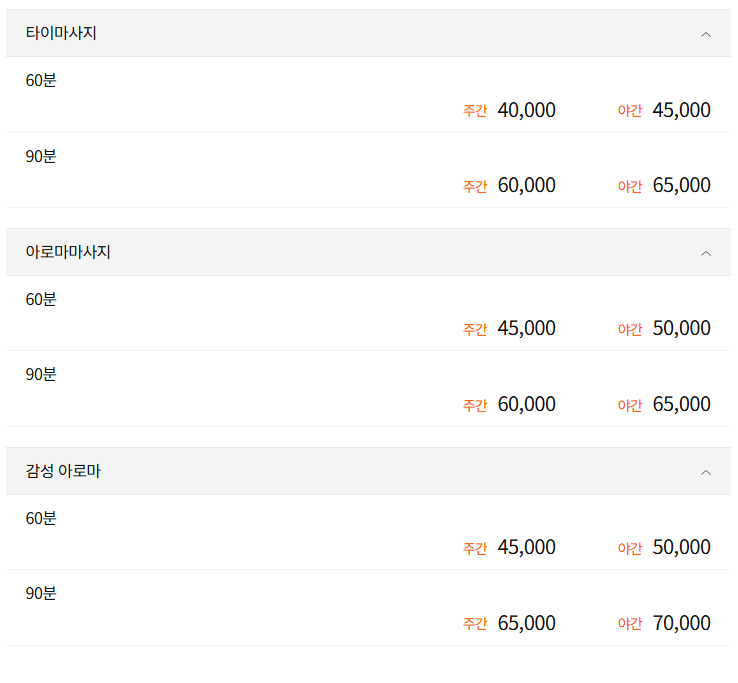This screenshot has width=738, height=683.
Task: Select 감성 아로마 60분 daytime price 45,000
Action: 526,547
